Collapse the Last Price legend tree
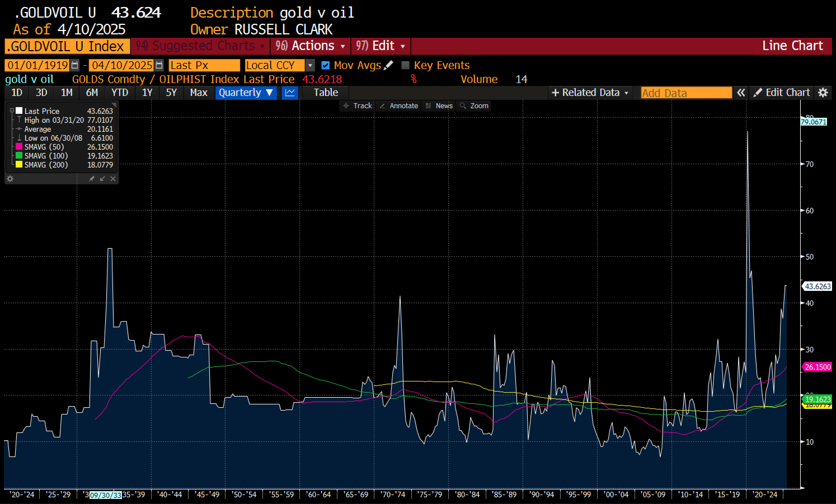Screen dimensions: 836x504 (x=12, y=110)
